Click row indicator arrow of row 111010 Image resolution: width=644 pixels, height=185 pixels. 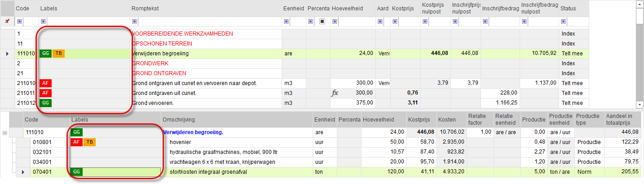click(x=7, y=54)
